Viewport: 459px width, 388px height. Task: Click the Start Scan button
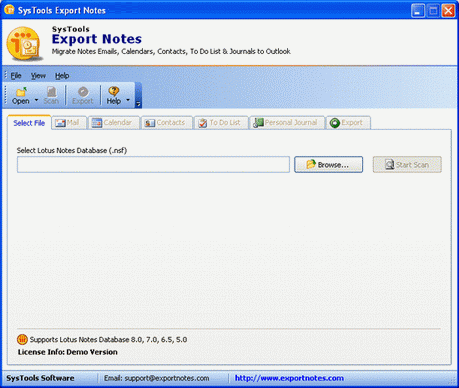click(x=407, y=165)
